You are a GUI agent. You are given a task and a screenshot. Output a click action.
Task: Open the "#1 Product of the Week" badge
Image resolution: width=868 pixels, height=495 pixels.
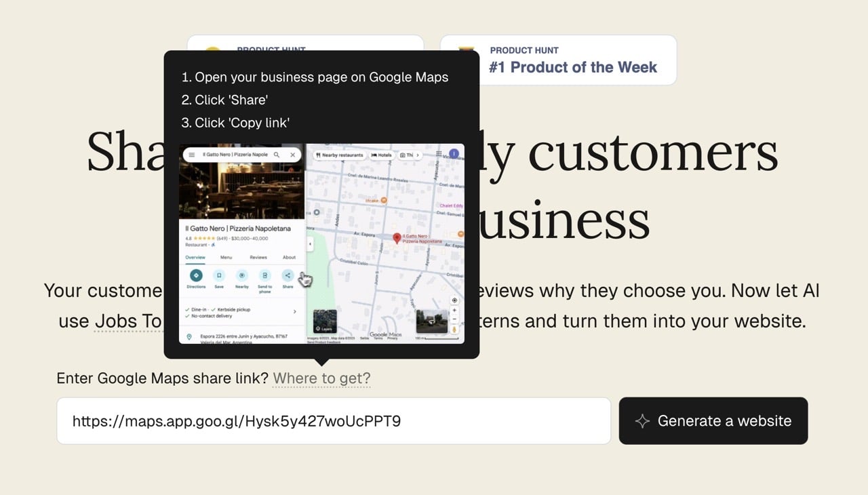tap(558, 60)
